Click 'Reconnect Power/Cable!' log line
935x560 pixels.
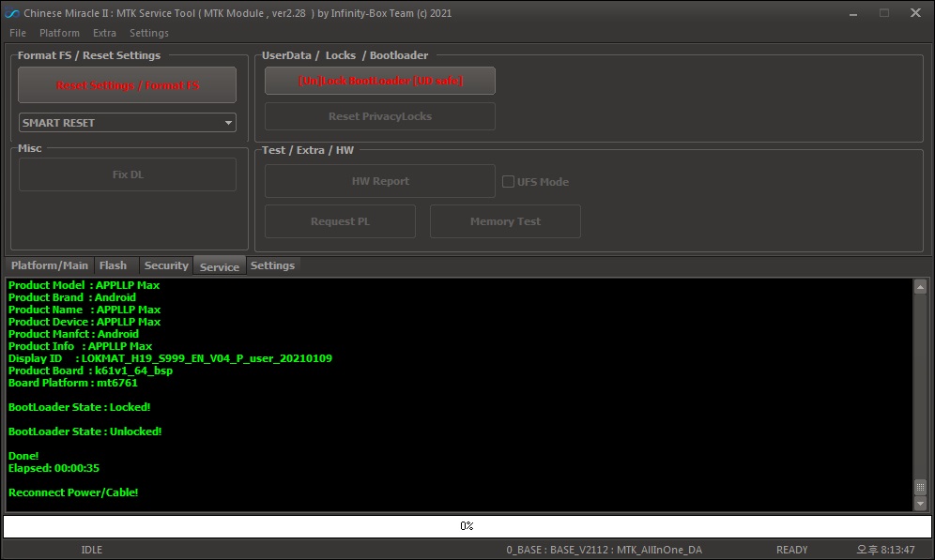tap(72, 492)
